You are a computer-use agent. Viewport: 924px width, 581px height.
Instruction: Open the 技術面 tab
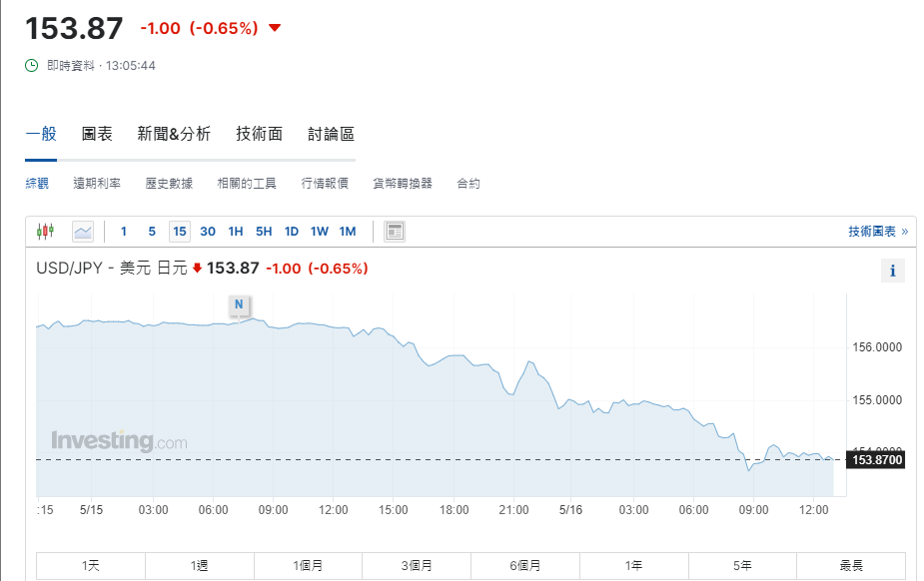coord(259,134)
